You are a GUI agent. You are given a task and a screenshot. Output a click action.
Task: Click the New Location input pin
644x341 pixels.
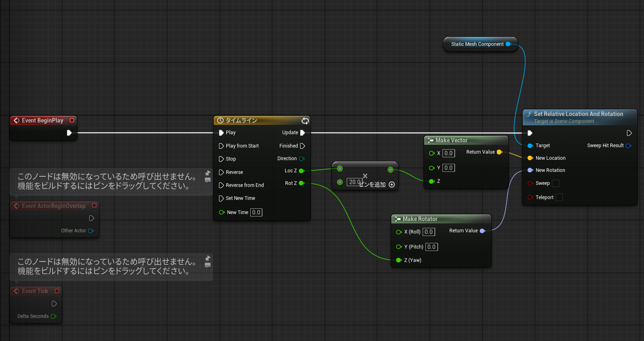click(530, 158)
